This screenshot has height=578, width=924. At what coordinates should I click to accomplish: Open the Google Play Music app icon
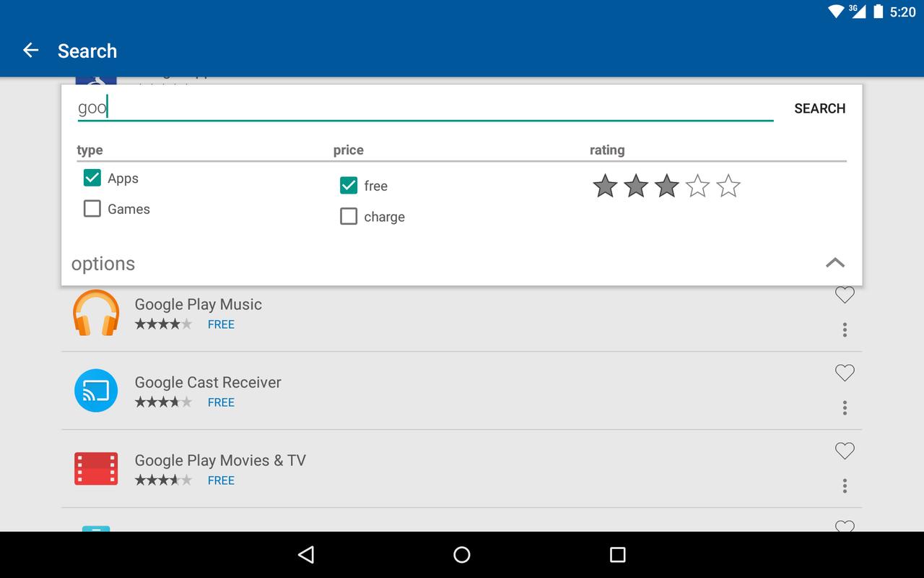pos(96,312)
